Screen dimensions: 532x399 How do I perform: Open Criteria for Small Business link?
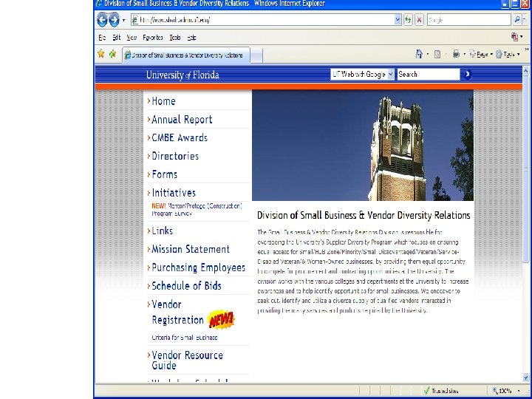pos(185,338)
